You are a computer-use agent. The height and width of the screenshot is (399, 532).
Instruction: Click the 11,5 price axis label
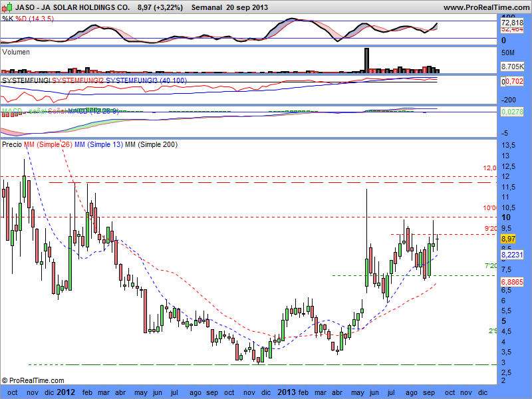(x=508, y=187)
